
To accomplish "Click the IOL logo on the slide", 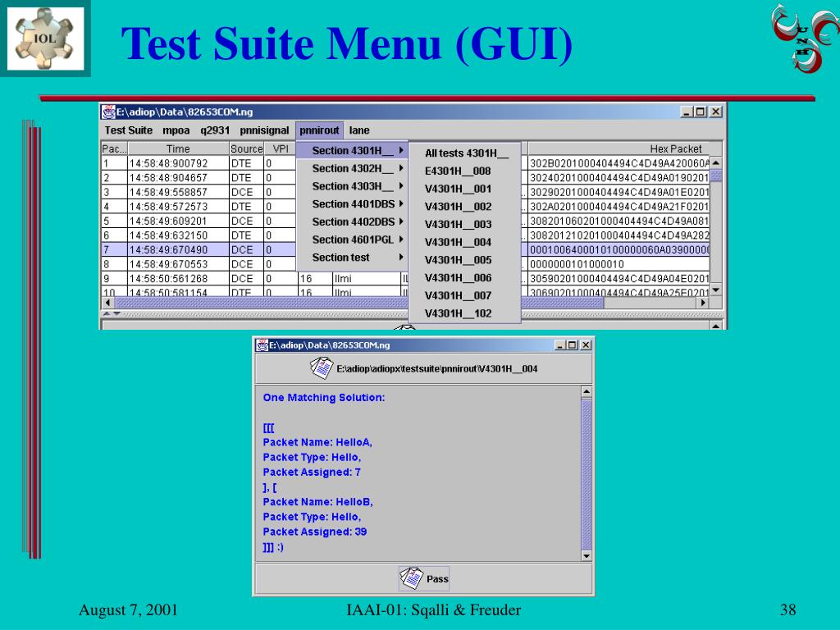I will [x=45, y=38].
